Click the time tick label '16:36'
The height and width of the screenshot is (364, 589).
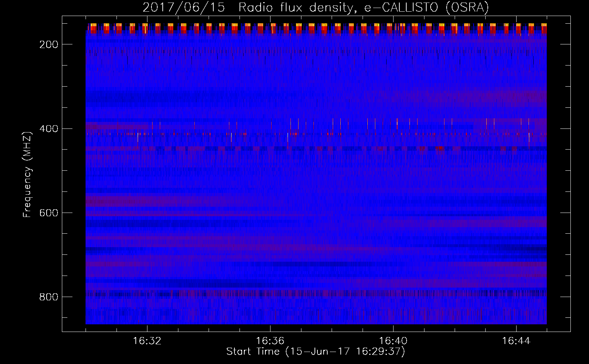click(270, 341)
